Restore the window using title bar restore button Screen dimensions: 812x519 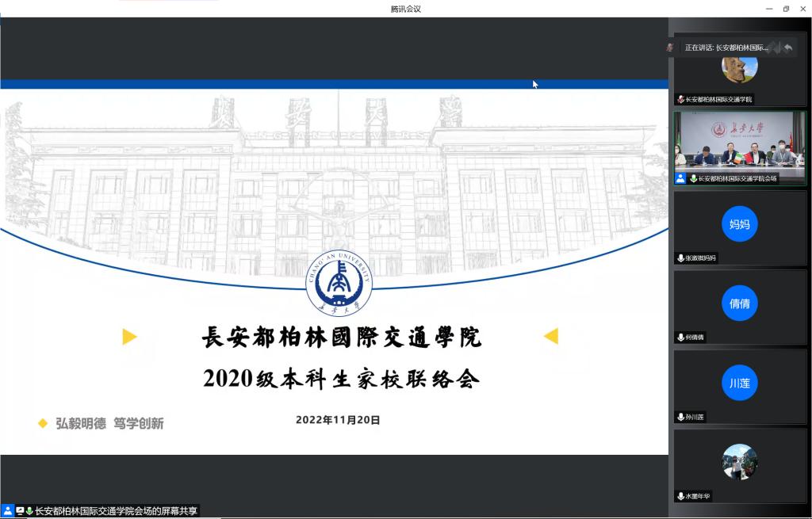pos(786,9)
